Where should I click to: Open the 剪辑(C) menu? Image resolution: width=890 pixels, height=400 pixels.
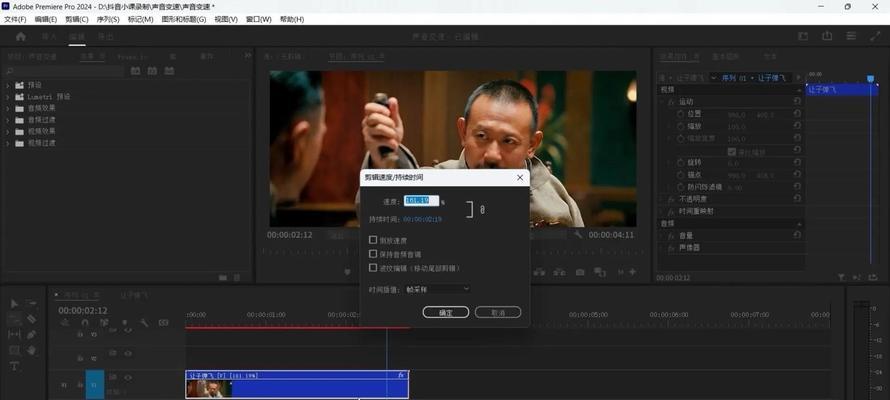point(77,19)
